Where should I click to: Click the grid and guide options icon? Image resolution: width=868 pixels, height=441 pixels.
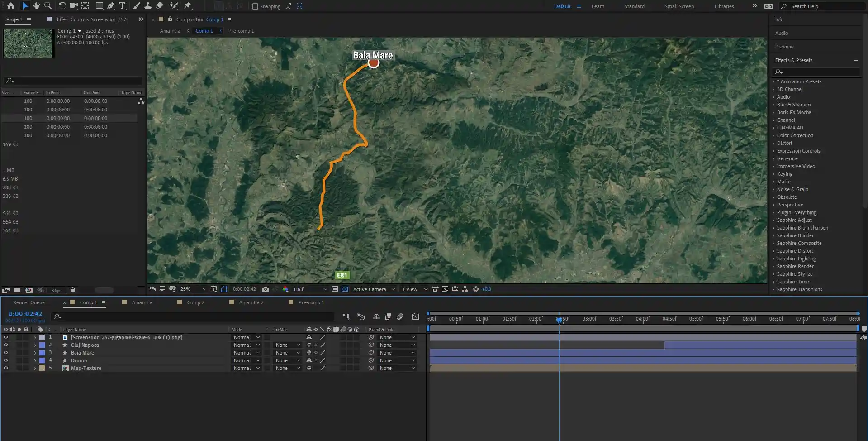coord(213,289)
